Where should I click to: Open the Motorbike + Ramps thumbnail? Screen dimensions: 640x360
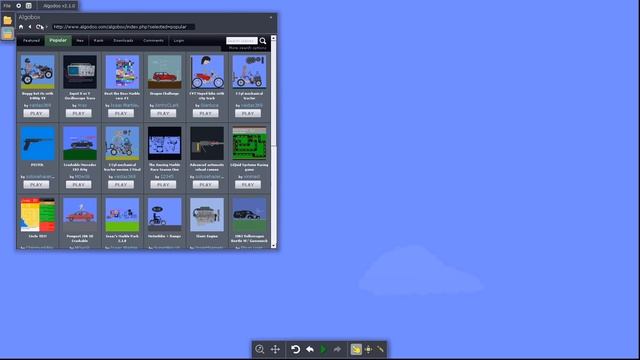point(164,215)
